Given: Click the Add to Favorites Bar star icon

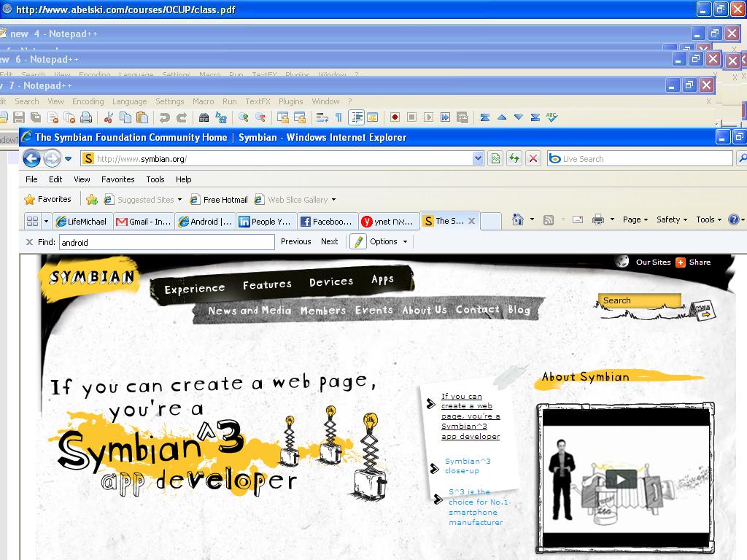Looking at the screenshot, I should (x=92, y=200).
